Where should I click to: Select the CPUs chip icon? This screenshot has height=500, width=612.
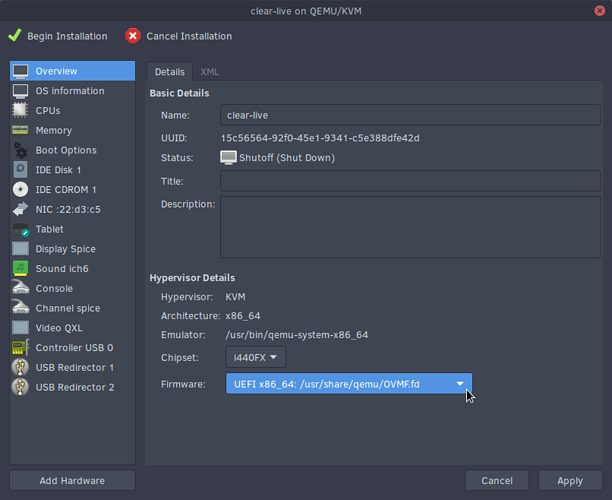coord(20,110)
